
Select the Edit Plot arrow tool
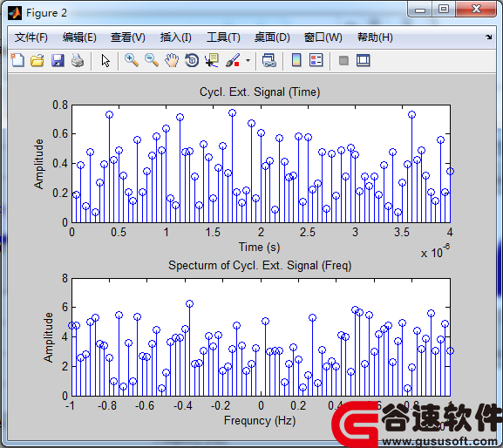click(105, 60)
